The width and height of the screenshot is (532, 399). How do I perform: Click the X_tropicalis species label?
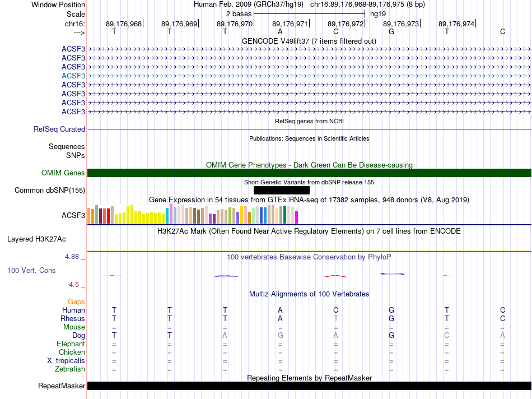[x=66, y=360]
